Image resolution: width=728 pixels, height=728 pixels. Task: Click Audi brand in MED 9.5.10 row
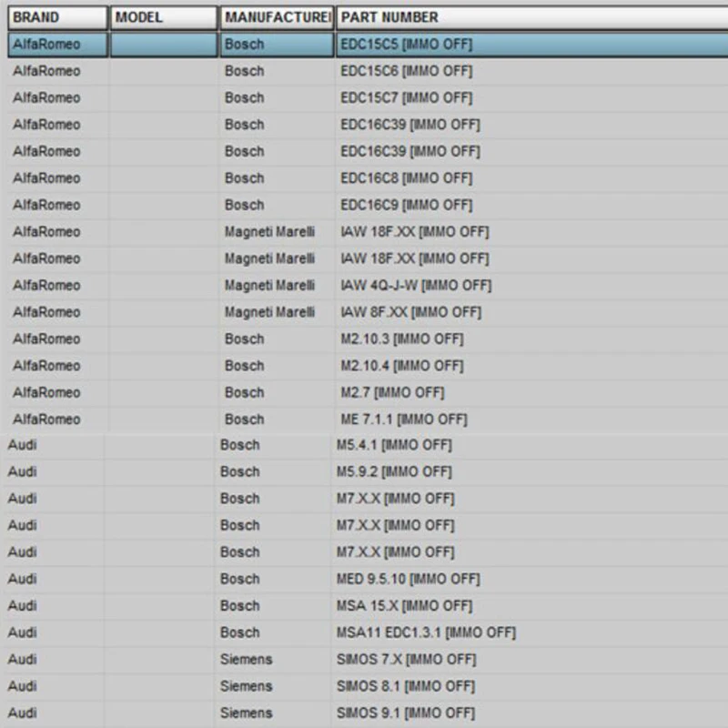(22, 580)
